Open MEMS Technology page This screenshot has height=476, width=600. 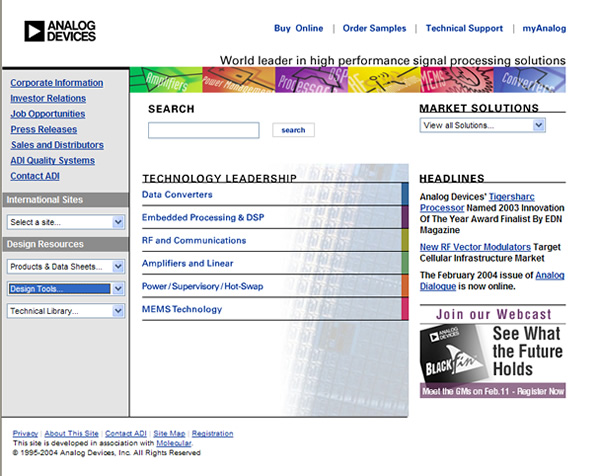click(x=182, y=309)
